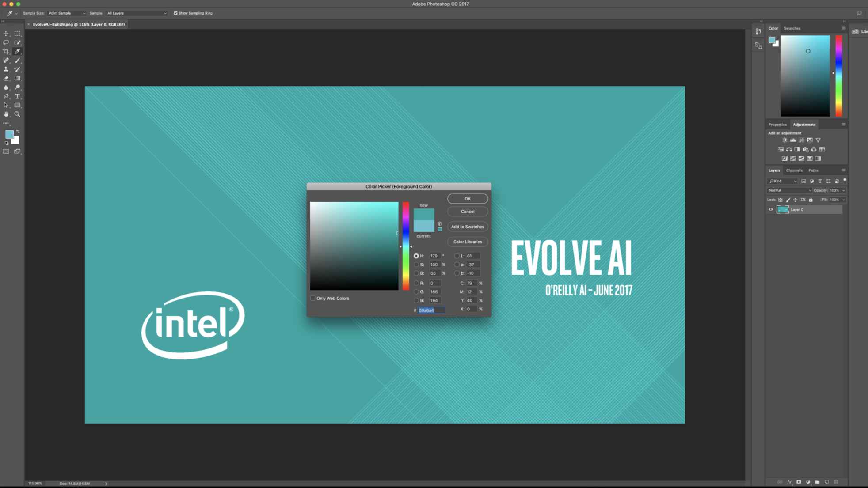Open Color Libraries
This screenshot has height=488, width=868.
point(468,242)
